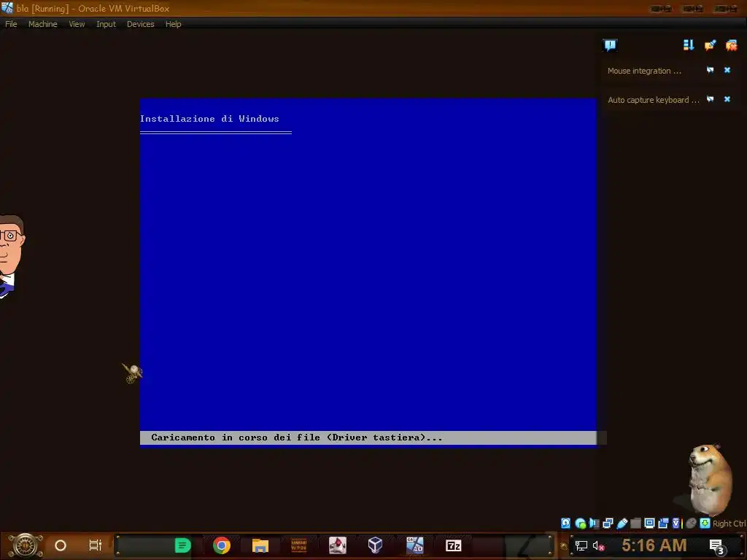The height and width of the screenshot is (560, 747).
Task: Click the cartoon man desktop character
Action: [x=11, y=256]
